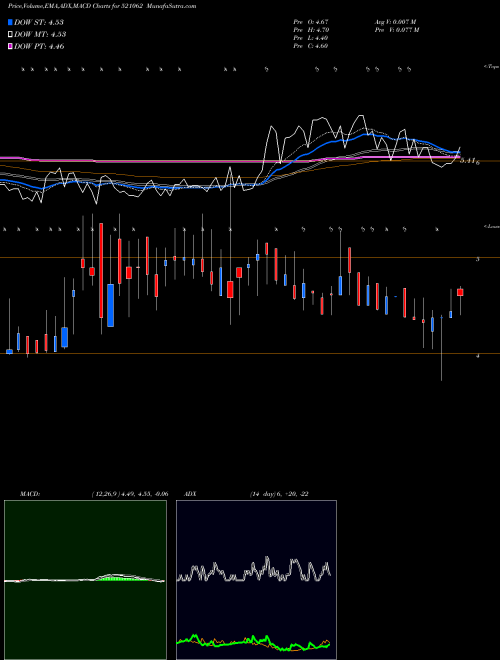This screenshot has width=500, height=660.
Task: Click the 'Pre H: 4.70' high value
Action: click(x=311, y=30)
